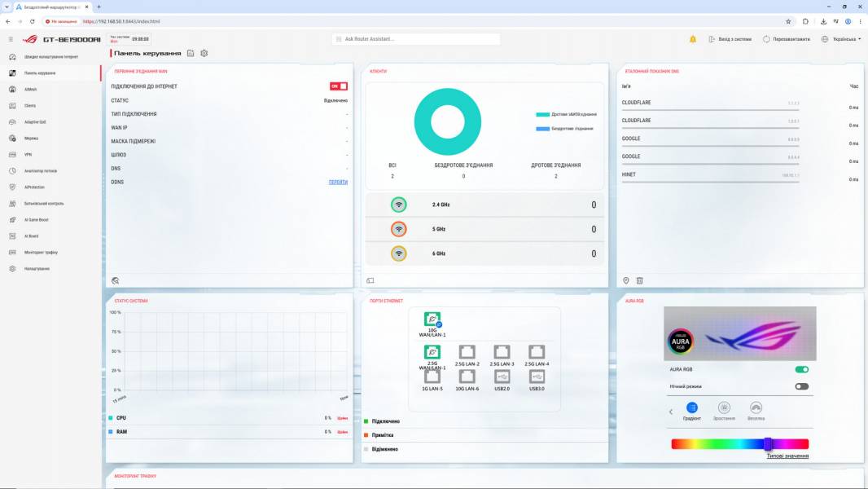Open dashboard settings gear beside Панель керування

pos(204,53)
